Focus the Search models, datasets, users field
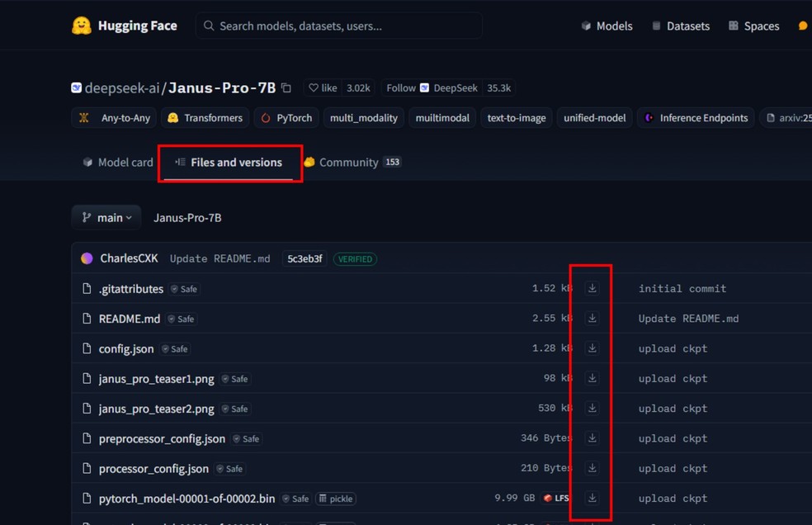 pyautogui.click(x=338, y=26)
